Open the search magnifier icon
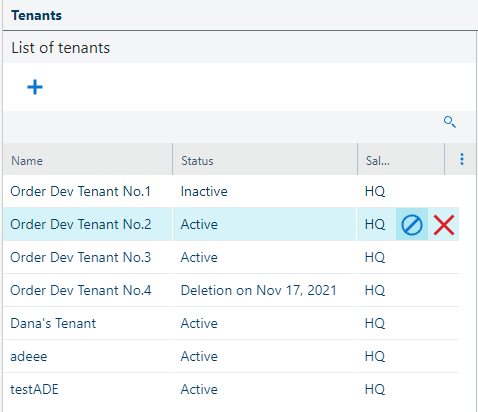Viewport: 478px width, 412px height. coord(450,122)
